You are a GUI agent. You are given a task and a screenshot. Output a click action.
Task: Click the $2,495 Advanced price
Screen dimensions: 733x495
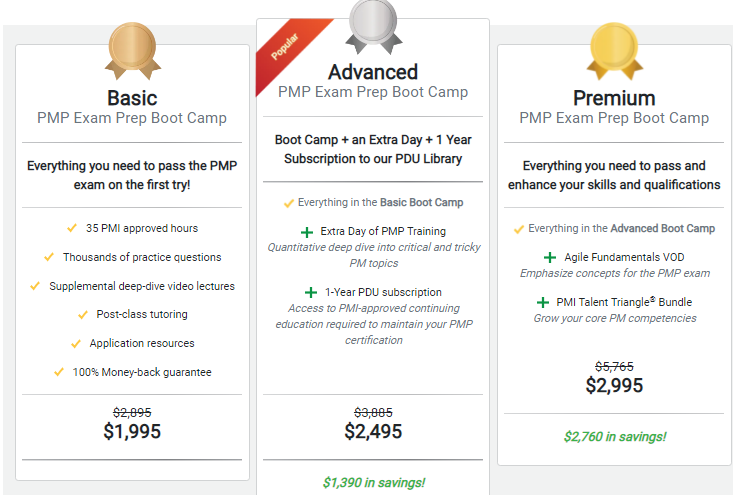(x=373, y=431)
